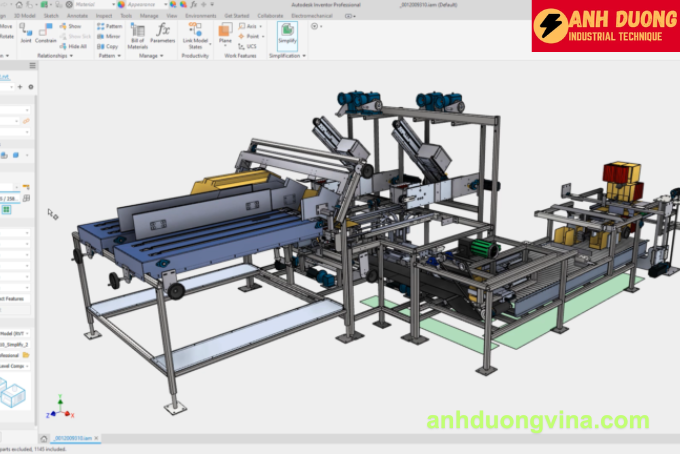Click the anhduongvina.com link
This screenshot has width=680, height=454.
(537, 421)
